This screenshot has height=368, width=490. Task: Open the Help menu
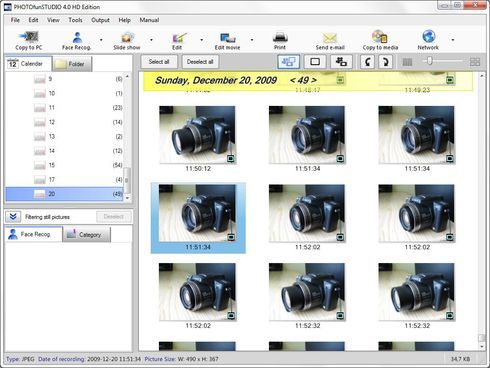[124, 20]
